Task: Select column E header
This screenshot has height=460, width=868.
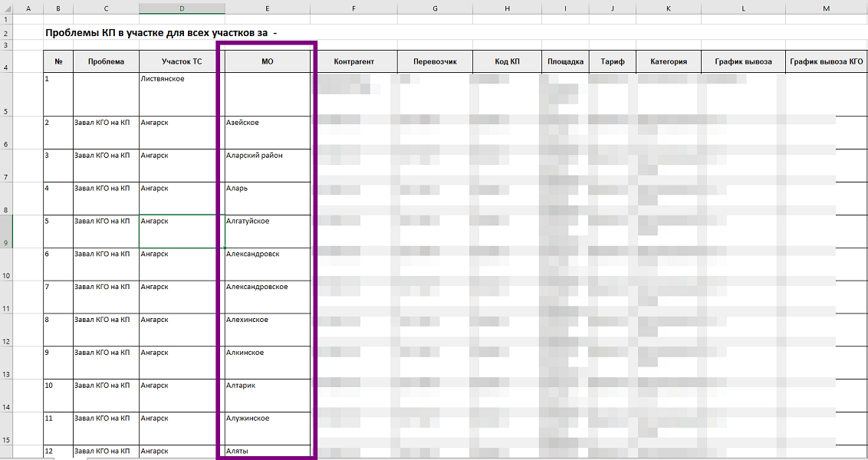Action: click(267, 8)
